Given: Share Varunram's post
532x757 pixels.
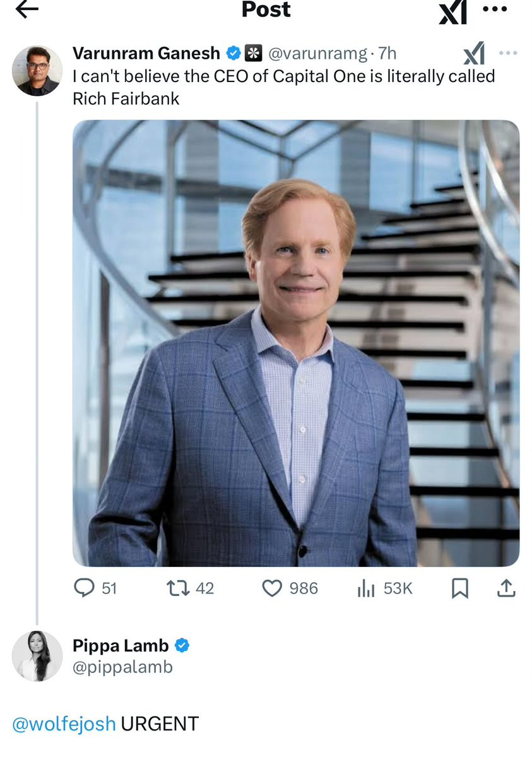Looking at the screenshot, I should (506, 588).
